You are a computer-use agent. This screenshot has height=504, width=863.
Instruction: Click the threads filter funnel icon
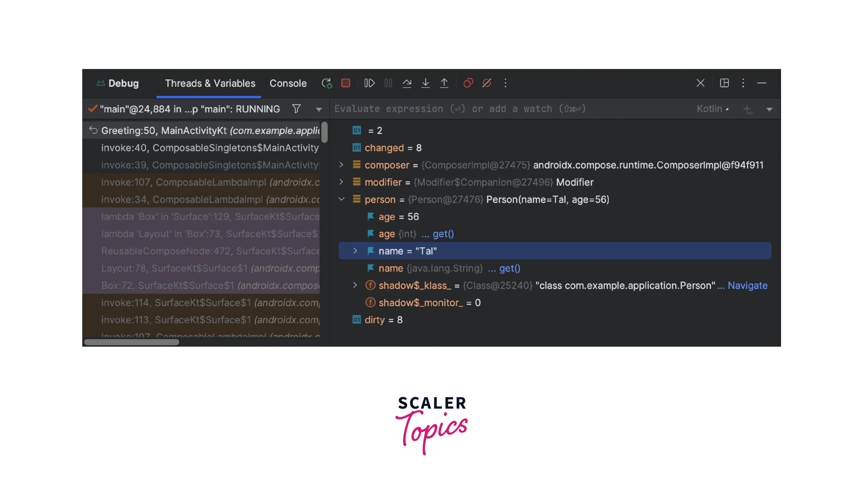(x=296, y=109)
